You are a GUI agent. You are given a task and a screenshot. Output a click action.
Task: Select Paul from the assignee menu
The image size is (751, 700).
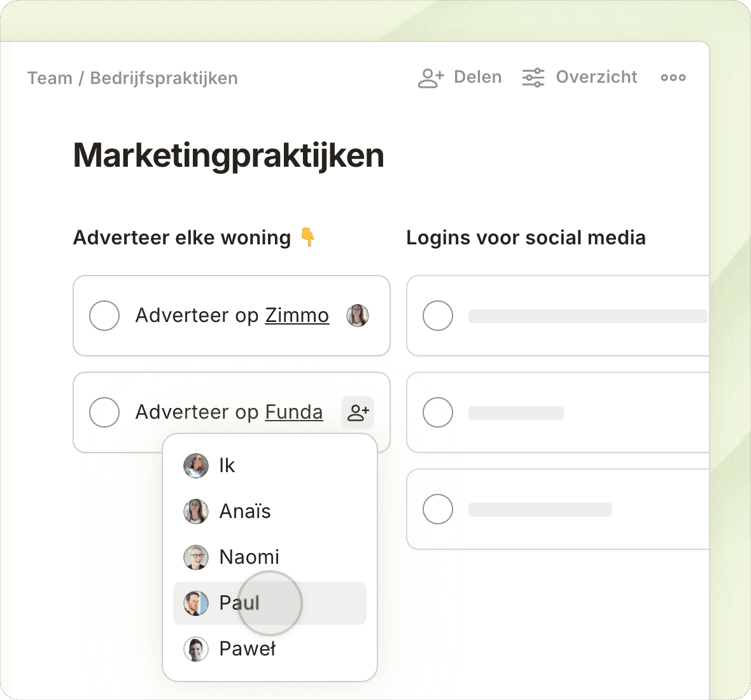pos(239,603)
